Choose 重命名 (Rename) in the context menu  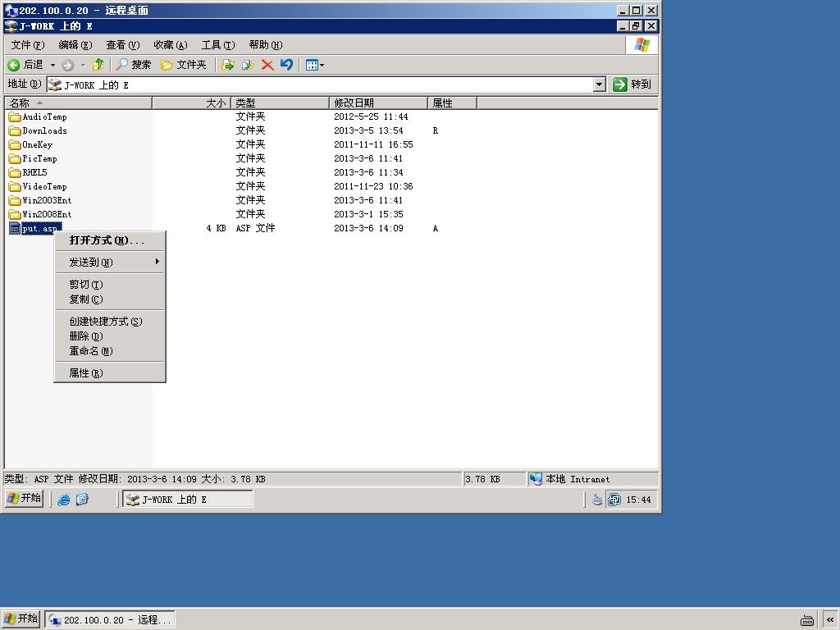pos(91,351)
